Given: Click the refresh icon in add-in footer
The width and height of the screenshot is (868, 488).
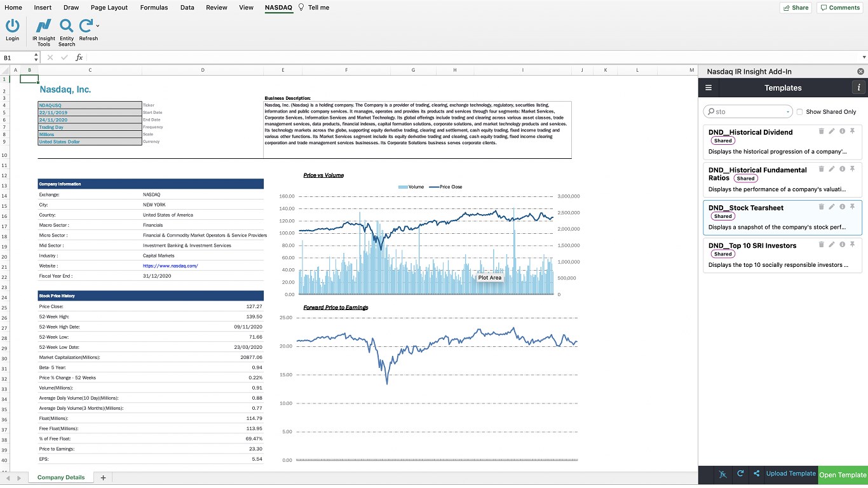Looking at the screenshot, I should pos(740,474).
